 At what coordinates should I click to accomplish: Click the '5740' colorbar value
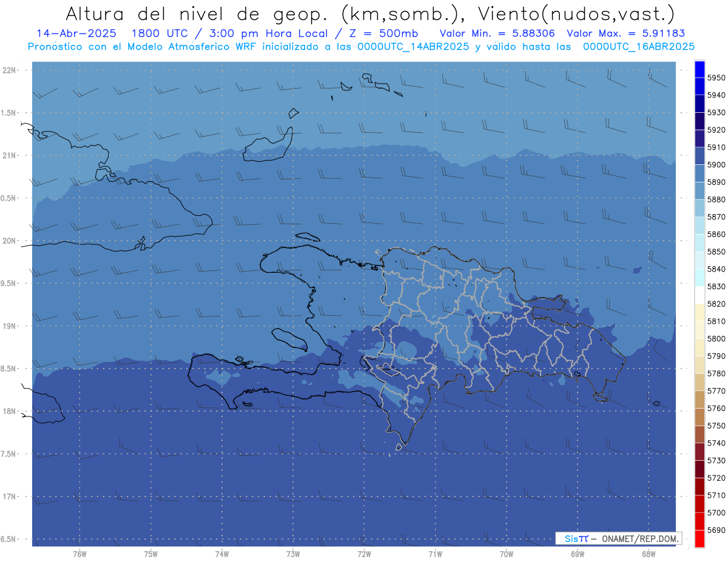pyautogui.click(x=716, y=443)
